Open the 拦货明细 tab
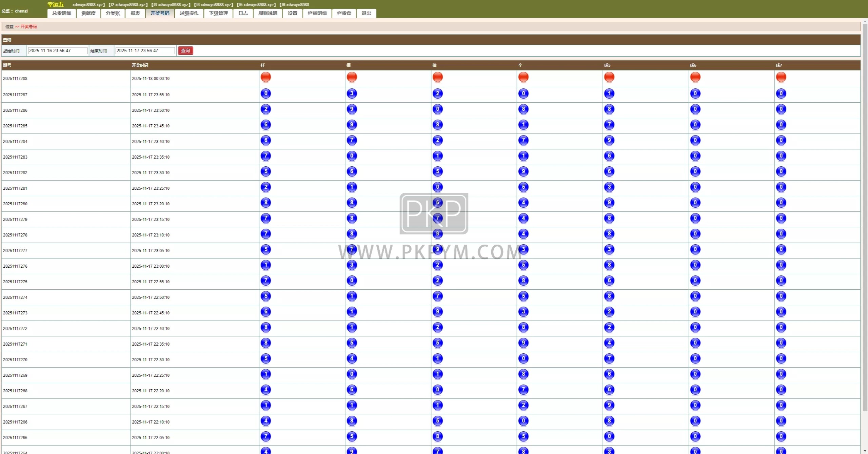Viewport: 868px width, 454px height. click(317, 13)
